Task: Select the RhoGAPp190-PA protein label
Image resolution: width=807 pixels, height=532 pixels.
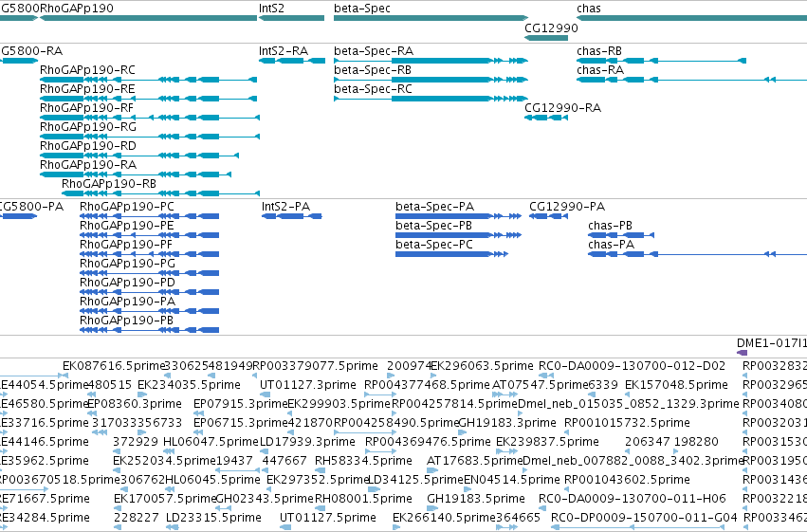Action: (x=127, y=302)
